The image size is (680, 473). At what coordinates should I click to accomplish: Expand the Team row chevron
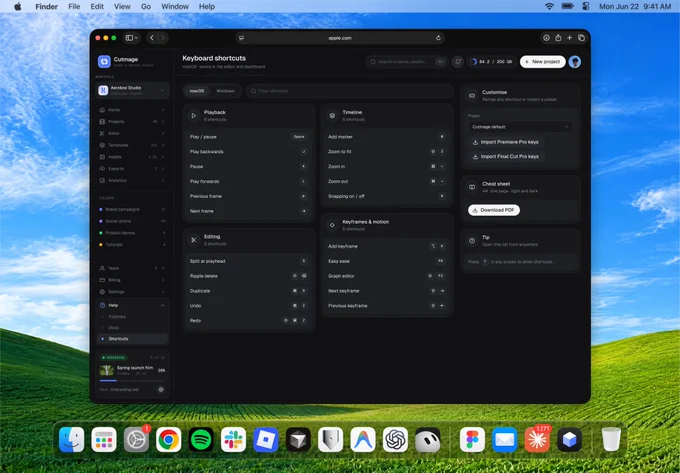point(163,268)
